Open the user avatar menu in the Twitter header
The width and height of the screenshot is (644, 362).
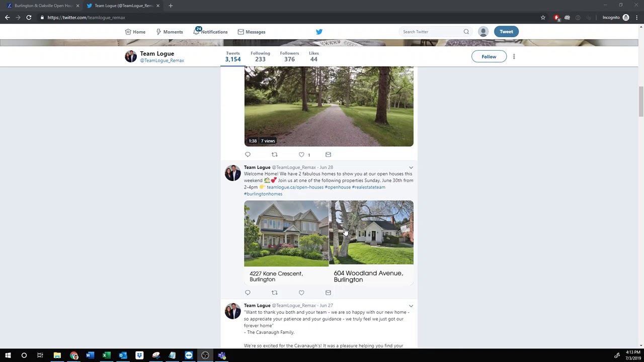click(x=483, y=32)
